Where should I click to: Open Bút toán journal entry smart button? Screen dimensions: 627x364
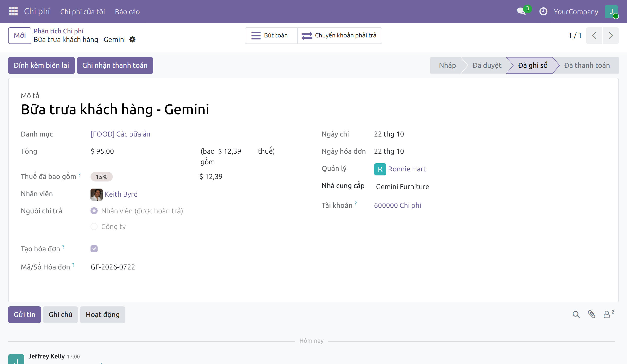271,35
